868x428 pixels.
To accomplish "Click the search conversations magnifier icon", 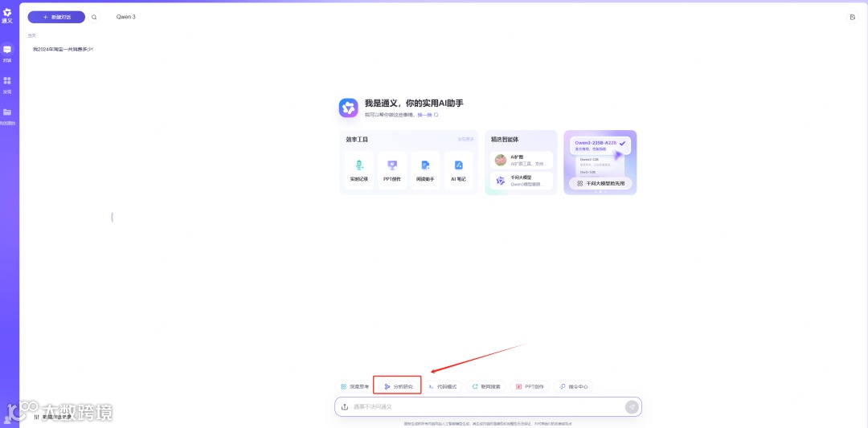I will click(x=94, y=17).
